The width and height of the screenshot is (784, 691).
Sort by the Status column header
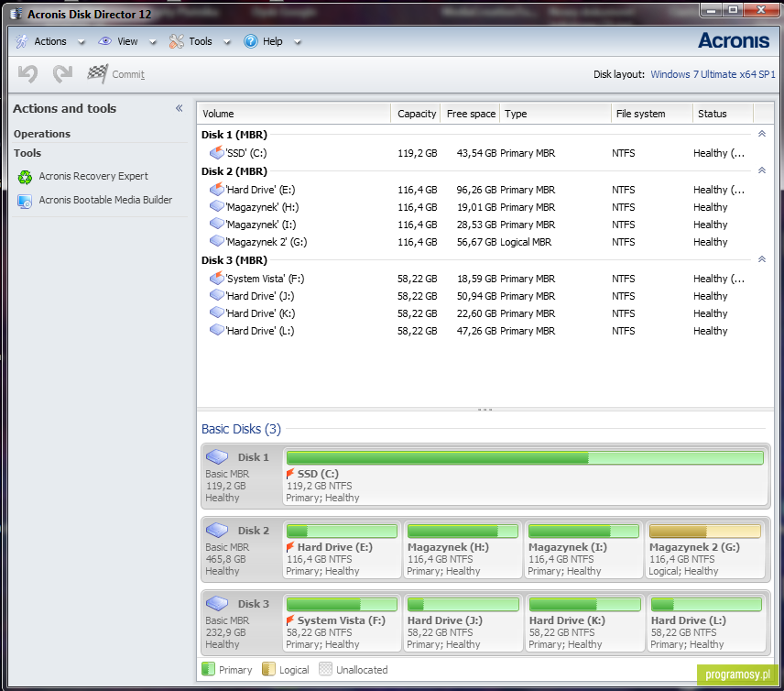[x=723, y=114]
